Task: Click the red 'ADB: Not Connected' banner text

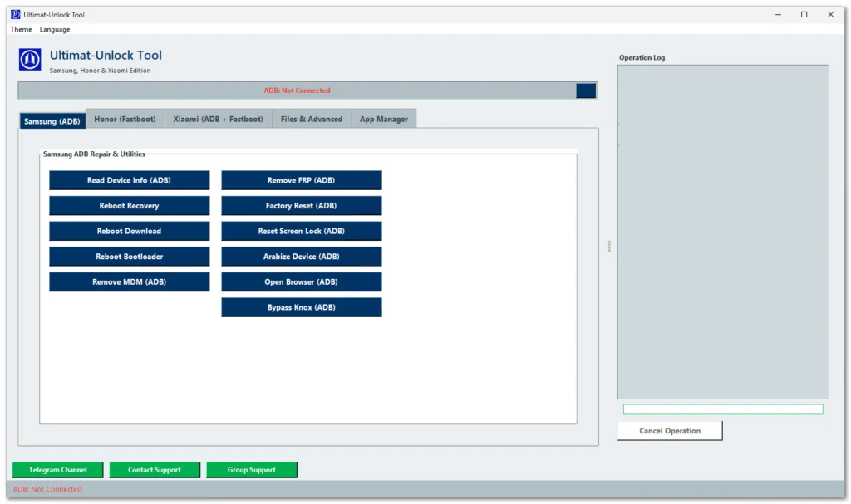Action: 297,91
